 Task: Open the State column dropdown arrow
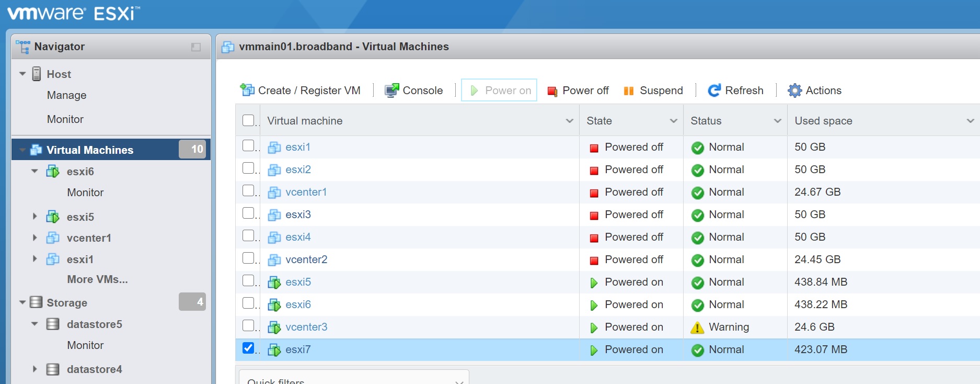click(x=673, y=121)
